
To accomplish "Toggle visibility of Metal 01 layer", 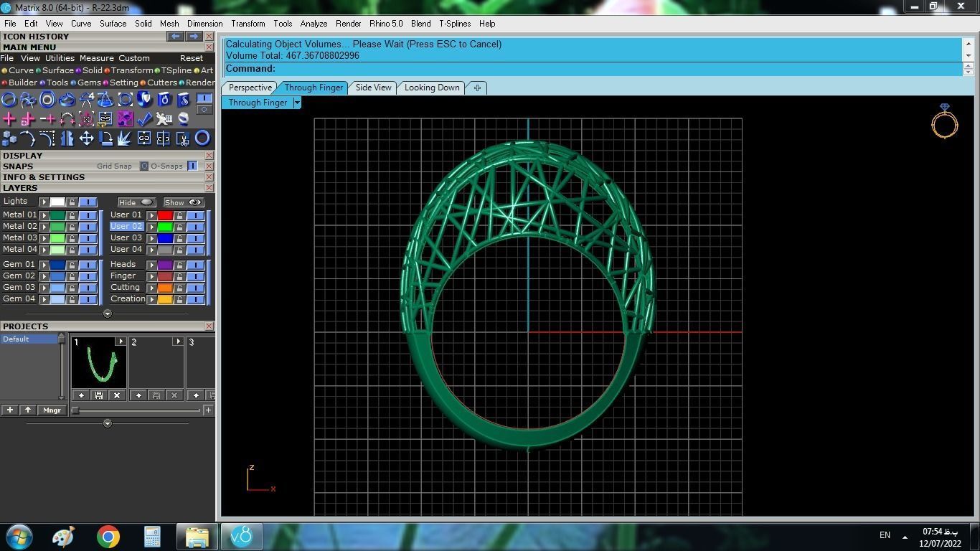I will tap(88, 215).
